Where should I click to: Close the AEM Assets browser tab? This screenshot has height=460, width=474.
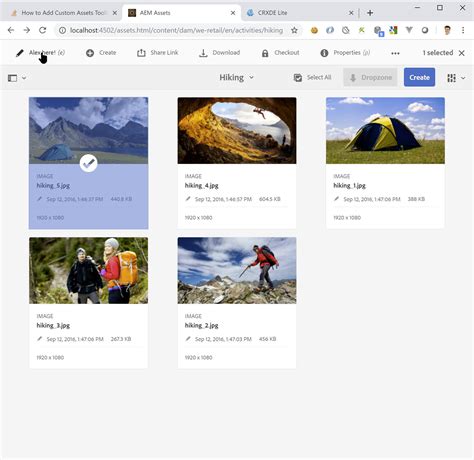pos(233,13)
